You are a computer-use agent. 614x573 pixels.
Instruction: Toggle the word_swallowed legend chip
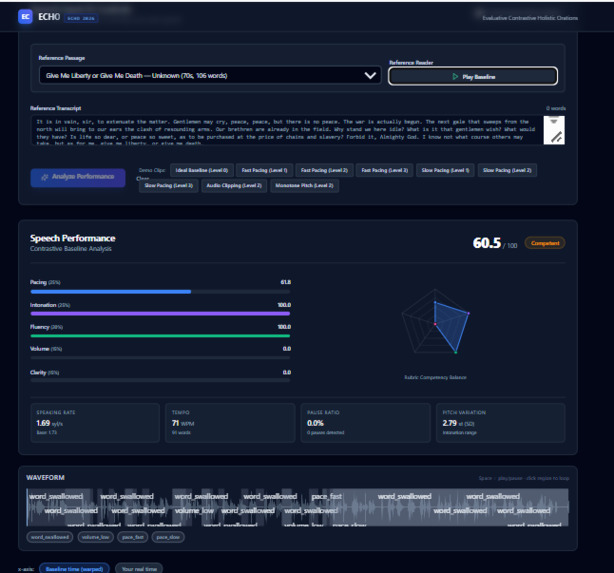[x=50, y=537]
